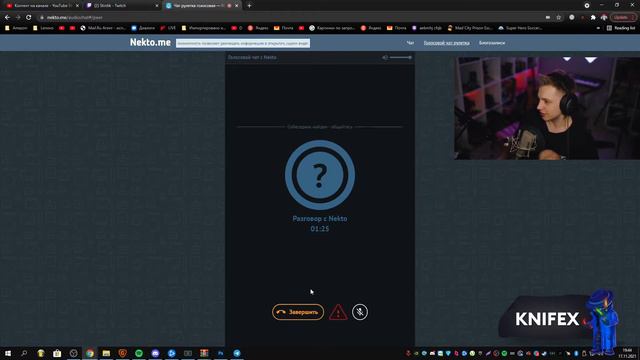Open the browser profile avatar icon
Viewport: 640px width, 360px height.
click(604, 18)
